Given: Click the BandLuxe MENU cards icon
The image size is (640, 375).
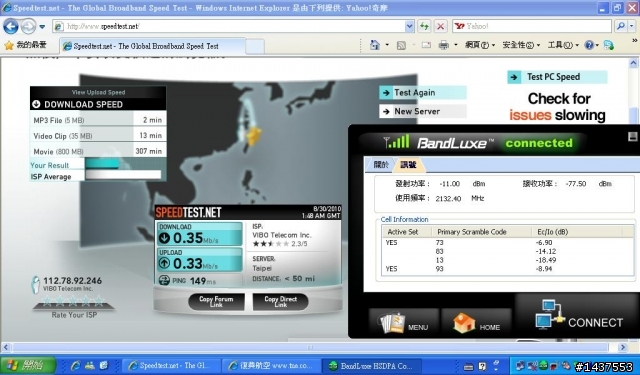Looking at the screenshot, I should tap(392, 323).
